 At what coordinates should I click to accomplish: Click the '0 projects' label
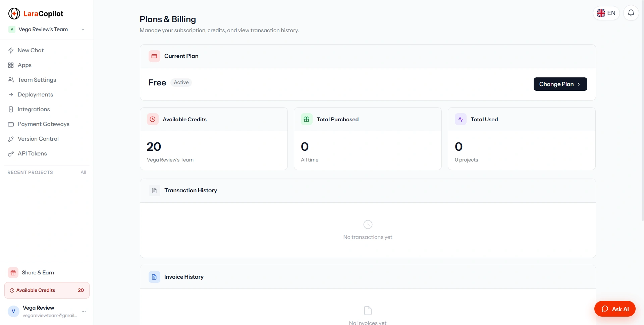pyautogui.click(x=466, y=160)
